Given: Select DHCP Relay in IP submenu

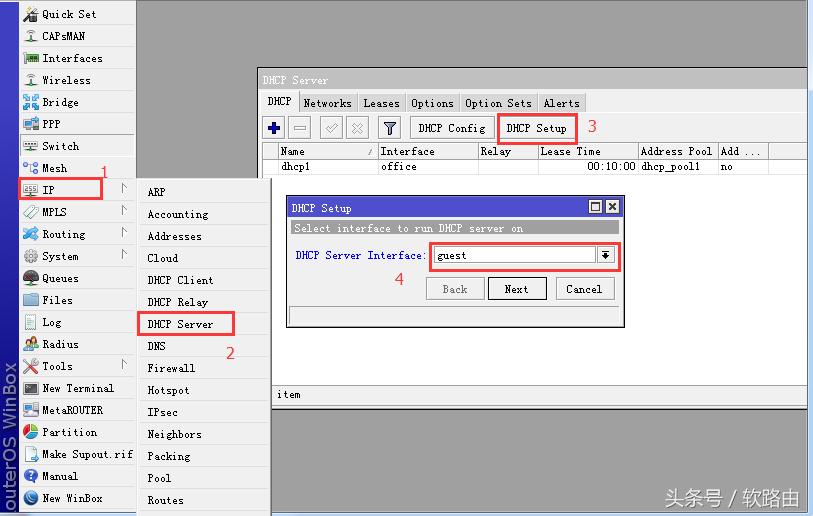Looking at the screenshot, I should pos(203,302).
